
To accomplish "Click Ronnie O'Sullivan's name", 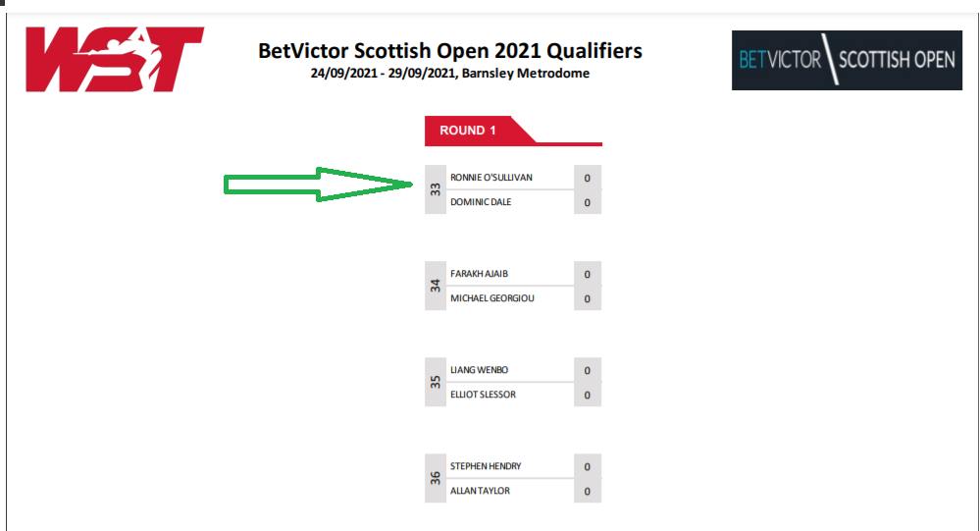I will click(491, 178).
